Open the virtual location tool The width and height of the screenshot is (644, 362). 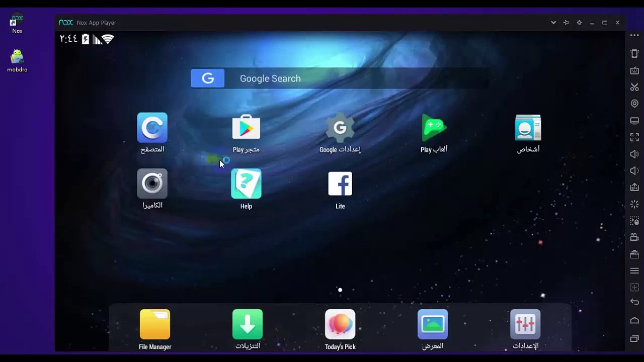coord(634,104)
